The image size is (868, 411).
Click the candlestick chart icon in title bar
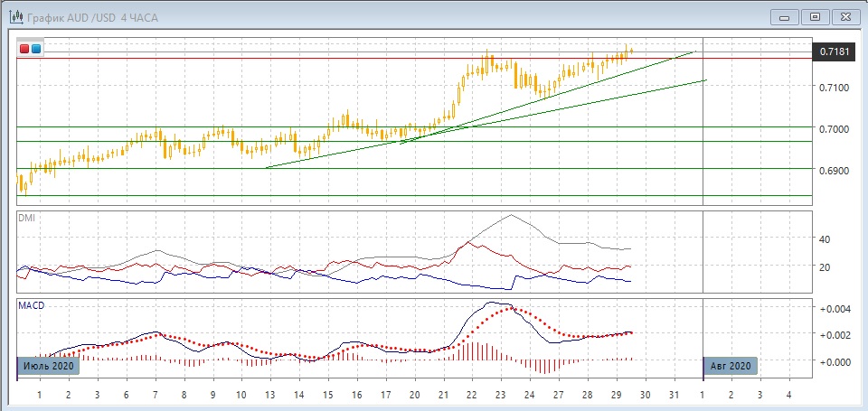point(15,16)
